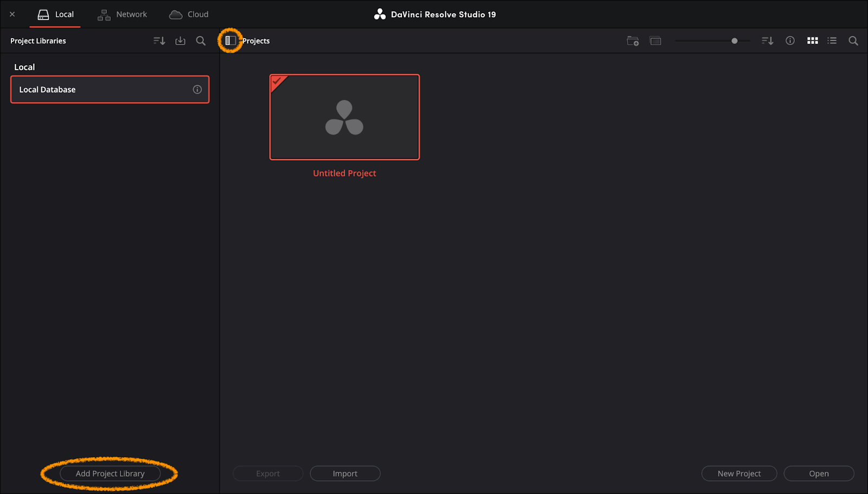Show Local Database info details
Image resolution: width=868 pixels, height=494 pixels.
(x=197, y=90)
